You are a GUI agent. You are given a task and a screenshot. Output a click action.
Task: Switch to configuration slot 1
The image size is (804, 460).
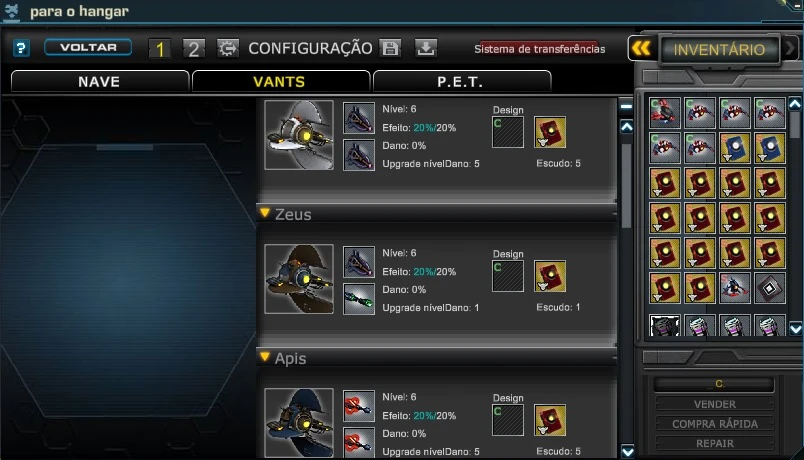pos(159,49)
